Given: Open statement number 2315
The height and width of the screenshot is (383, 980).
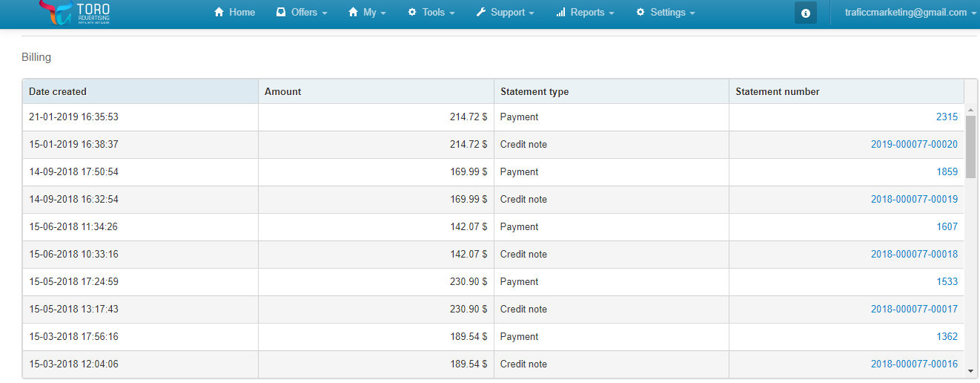Looking at the screenshot, I should 947,117.
